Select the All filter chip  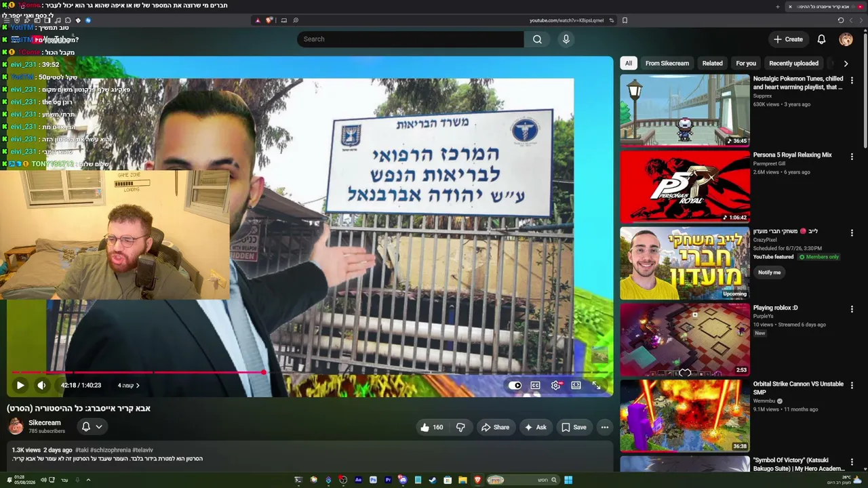(x=629, y=63)
